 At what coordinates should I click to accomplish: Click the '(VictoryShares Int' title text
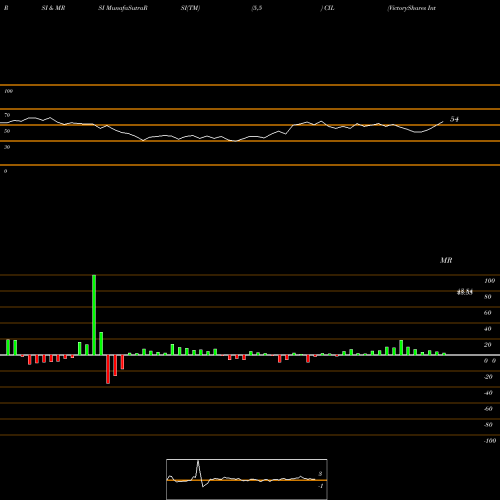click(x=411, y=8)
